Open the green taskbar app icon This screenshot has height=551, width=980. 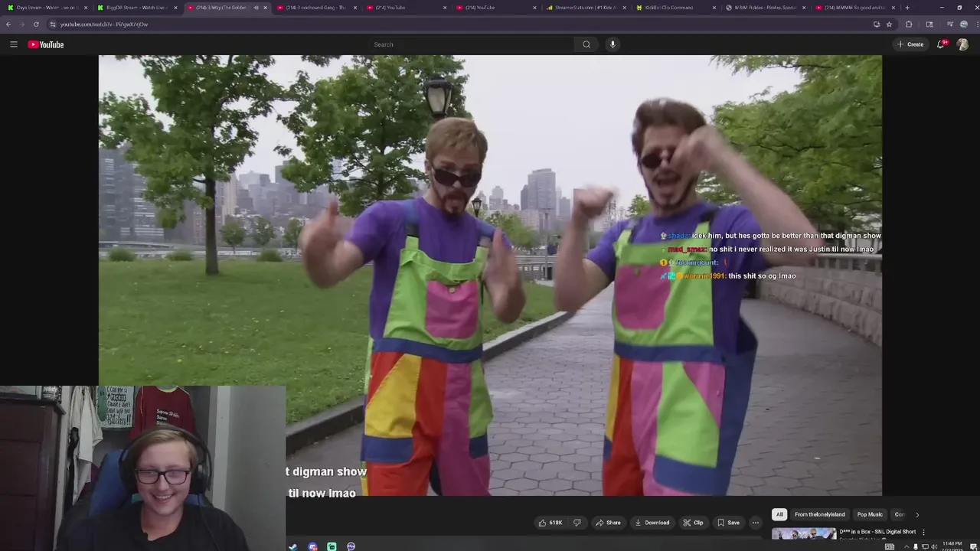click(x=332, y=546)
